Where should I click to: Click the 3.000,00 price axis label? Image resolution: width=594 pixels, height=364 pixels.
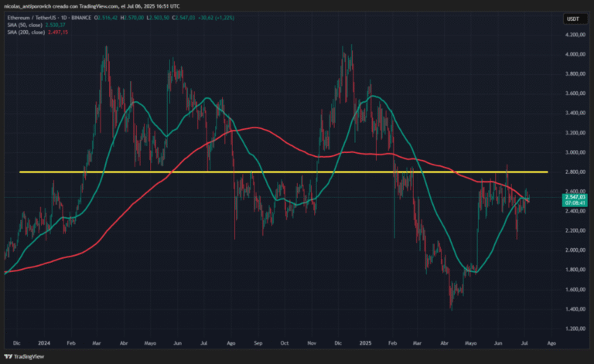(x=575, y=152)
